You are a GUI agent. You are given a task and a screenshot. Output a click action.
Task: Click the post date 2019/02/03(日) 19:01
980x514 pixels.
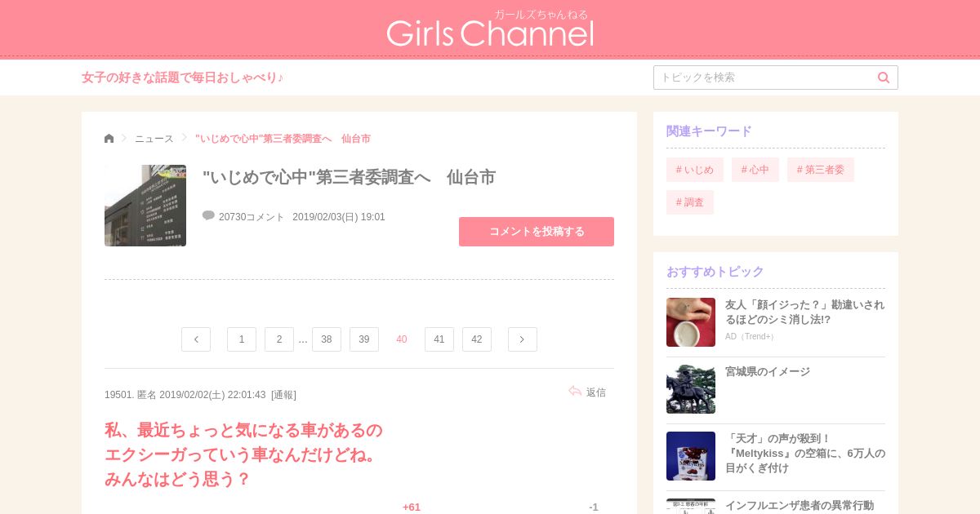coord(339,217)
